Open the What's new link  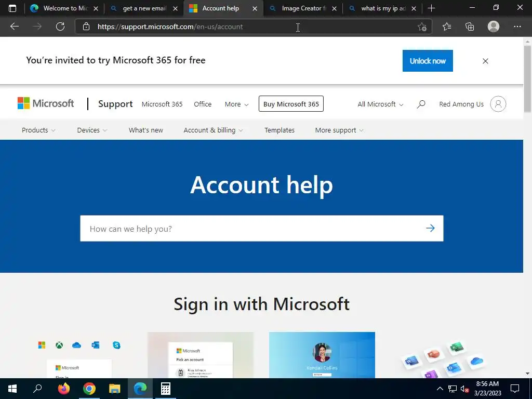[x=146, y=130]
